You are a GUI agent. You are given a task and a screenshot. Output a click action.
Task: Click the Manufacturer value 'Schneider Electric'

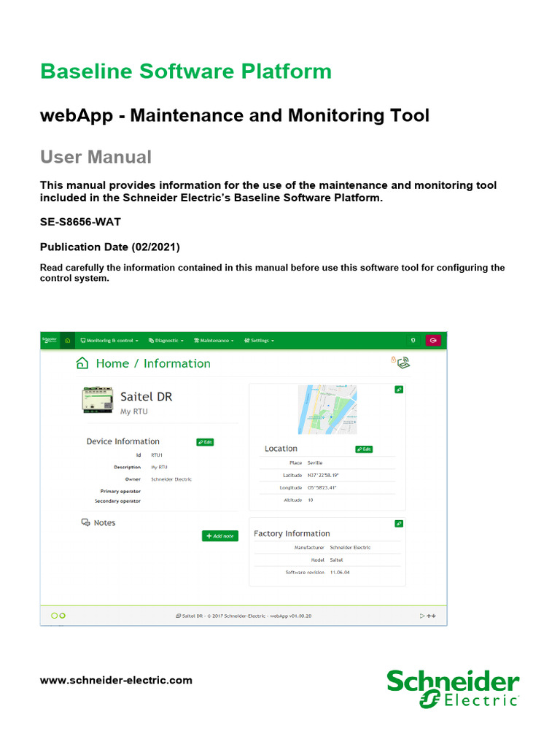coord(350,548)
